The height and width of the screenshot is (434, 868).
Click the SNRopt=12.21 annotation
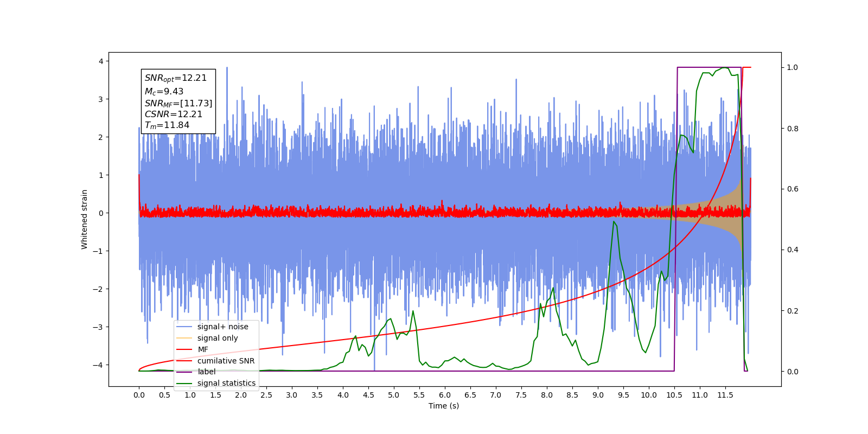tap(176, 78)
